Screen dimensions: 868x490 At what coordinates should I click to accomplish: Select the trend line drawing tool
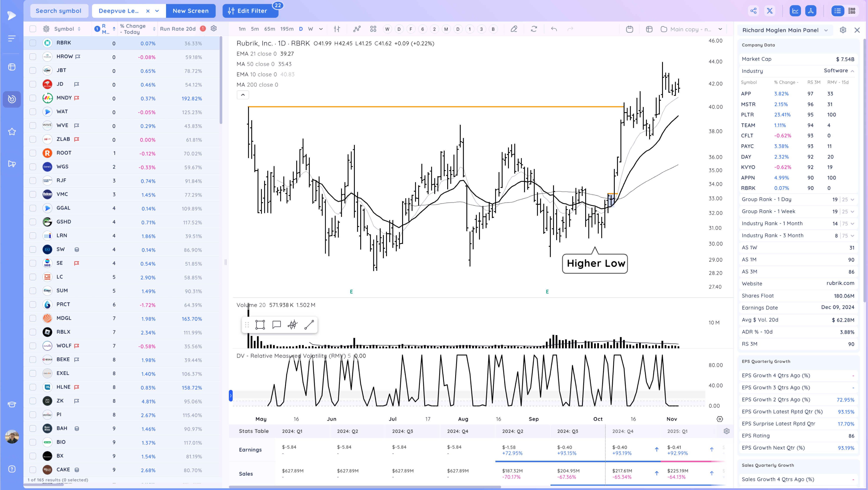point(309,324)
